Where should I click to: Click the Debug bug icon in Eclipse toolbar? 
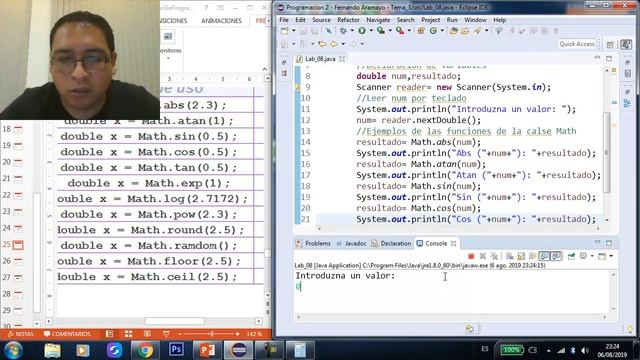click(343, 31)
